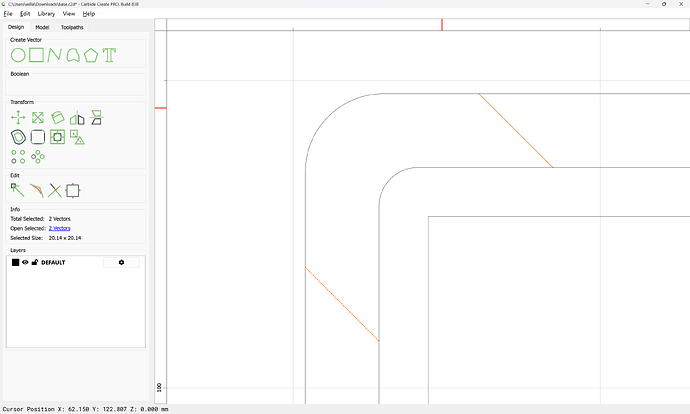
Task: Toggle visibility of DEFAULT layer
Action: 25,262
